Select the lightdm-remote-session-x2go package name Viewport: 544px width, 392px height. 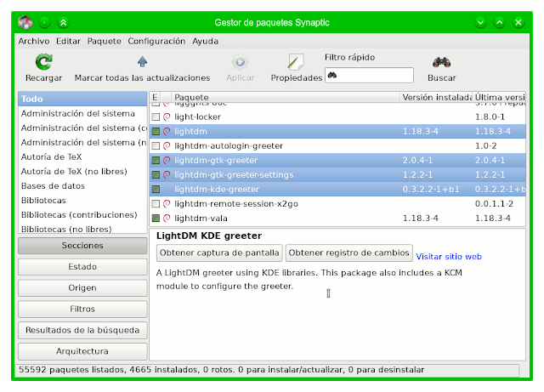tap(236, 204)
